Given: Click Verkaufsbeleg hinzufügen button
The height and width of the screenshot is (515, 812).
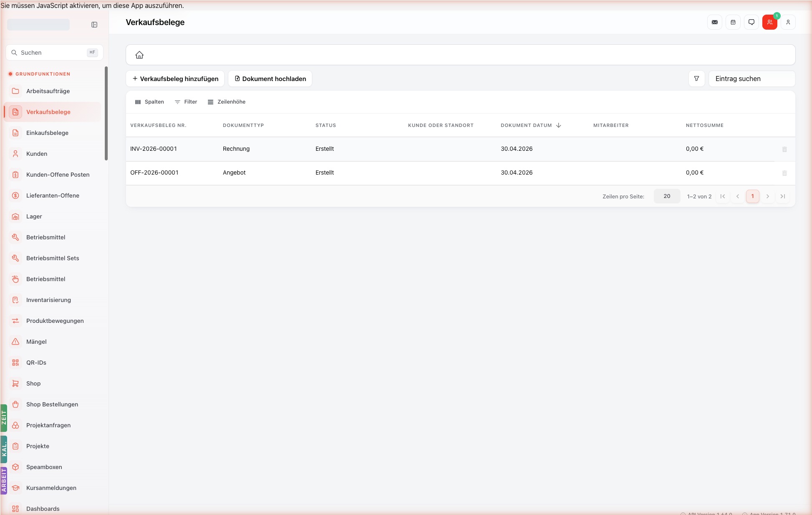Looking at the screenshot, I should [175, 79].
